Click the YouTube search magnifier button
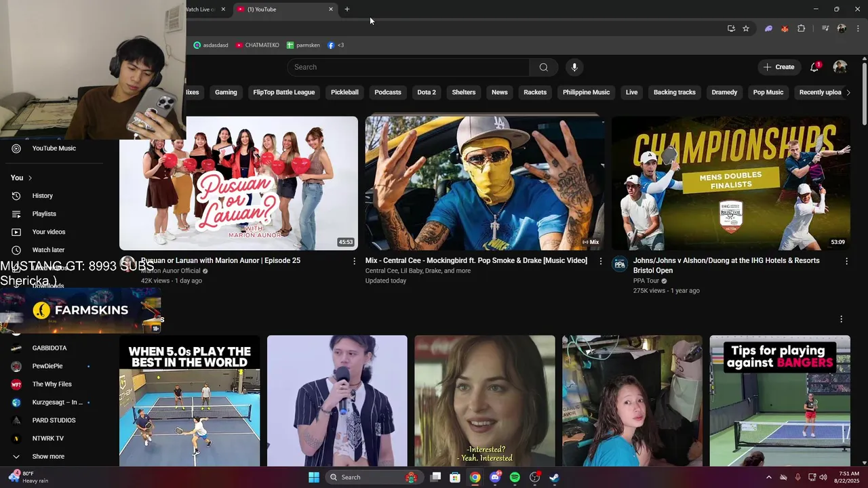868x488 pixels. coord(543,67)
